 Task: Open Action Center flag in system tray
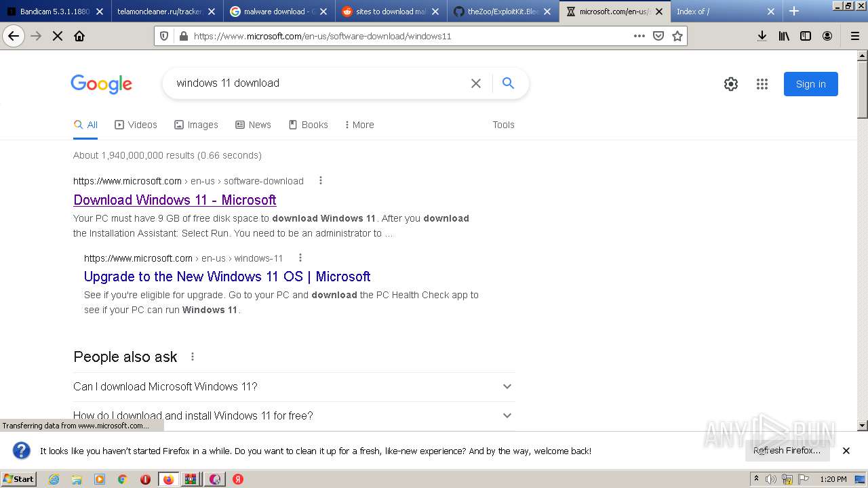[x=804, y=479]
